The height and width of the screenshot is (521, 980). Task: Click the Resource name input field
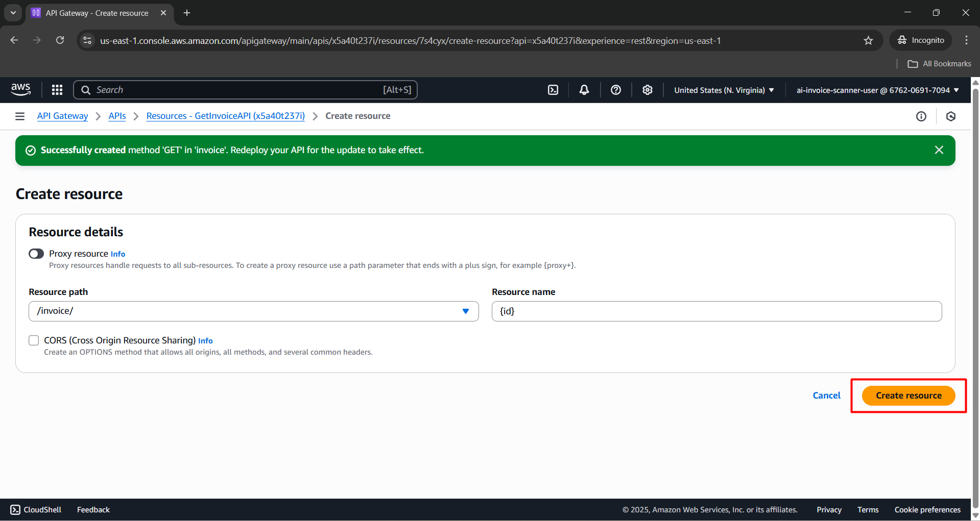click(x=716, y=311)
